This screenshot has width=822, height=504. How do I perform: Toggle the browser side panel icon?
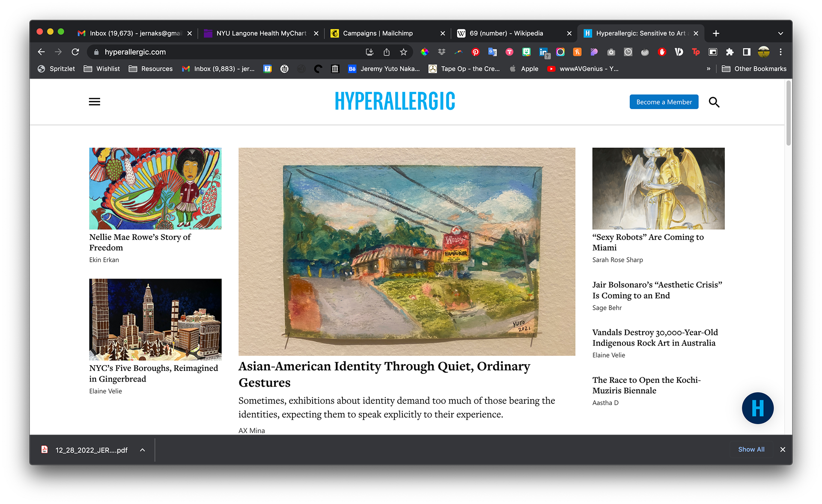point(747,52)
